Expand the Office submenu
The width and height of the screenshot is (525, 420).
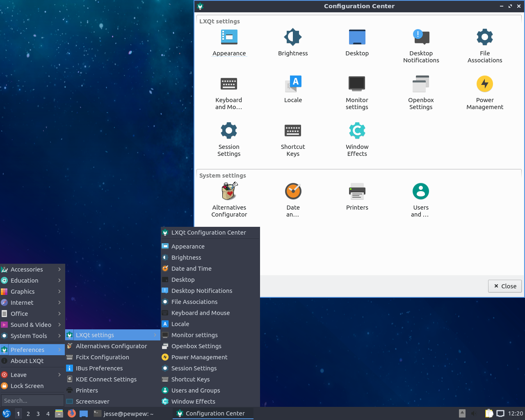[32, 314]
